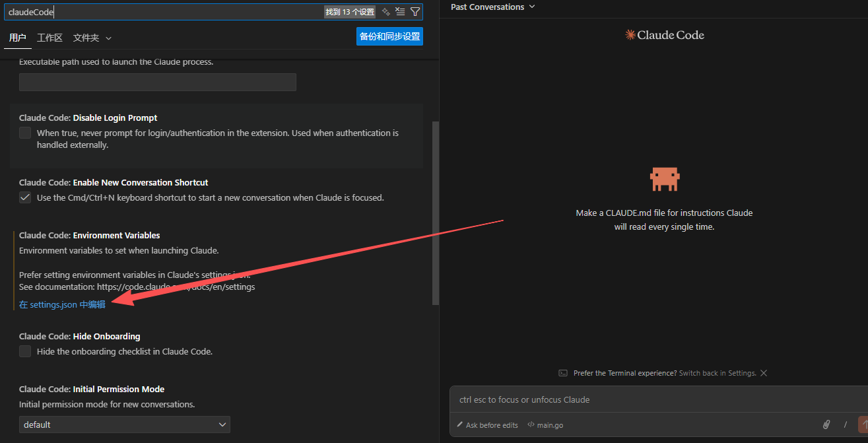Click Disable Login Prompt setting title
The height and width of the screenshot is (443, 868).
pyautogui.click(x=88, y=118)
